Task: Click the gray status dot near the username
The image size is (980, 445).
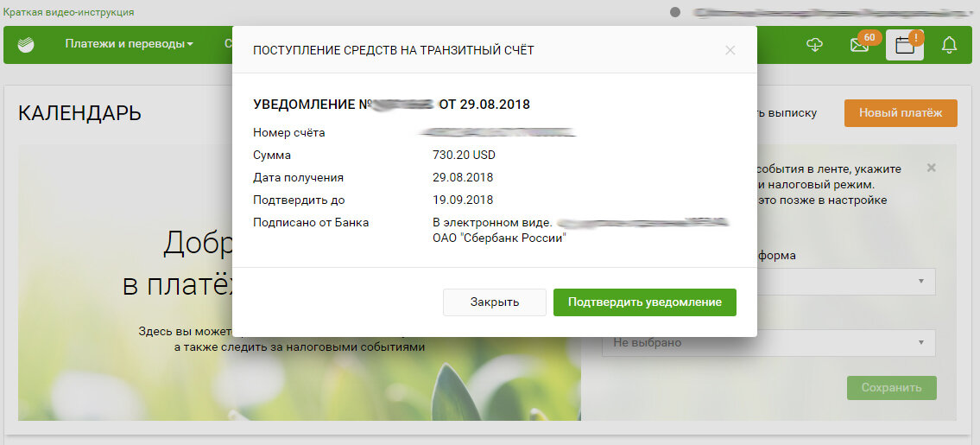Action: click(675, 12)
